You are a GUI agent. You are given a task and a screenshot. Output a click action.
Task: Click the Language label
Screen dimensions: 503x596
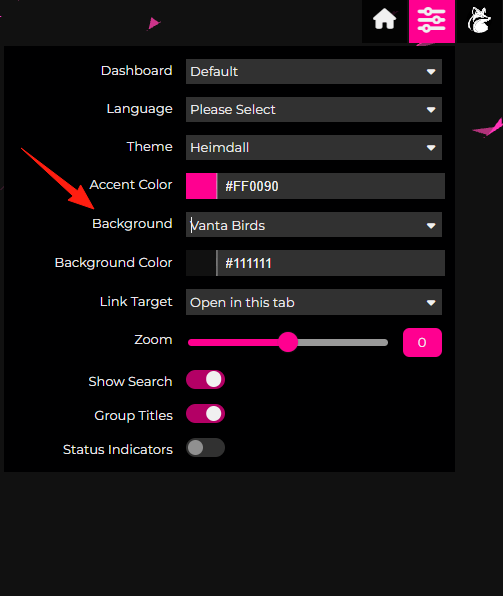point(140,109)
